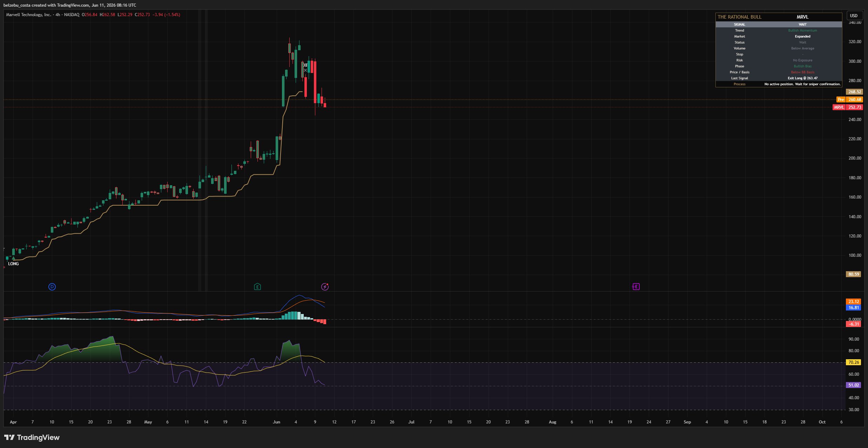Click the red −6.31 histogram value label
Viewport: 868px width, 448px height.
[x=854, y=324]
